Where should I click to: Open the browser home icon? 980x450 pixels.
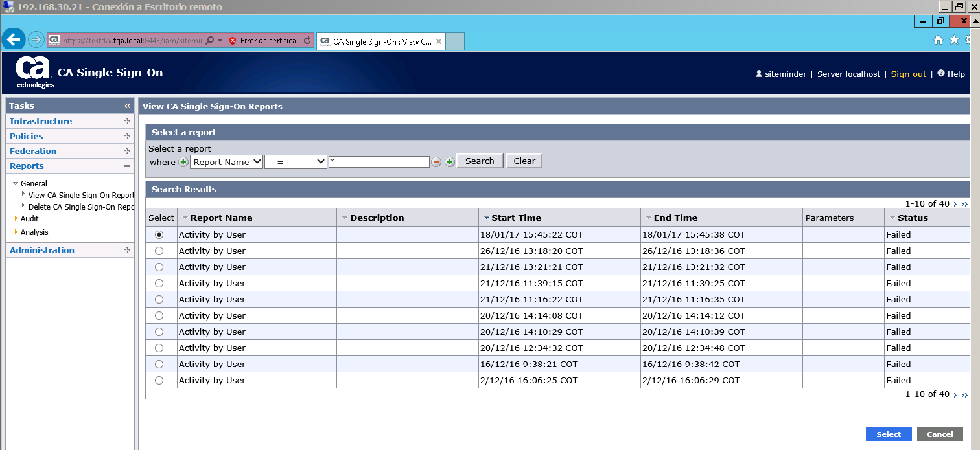(x=938, y=40)
